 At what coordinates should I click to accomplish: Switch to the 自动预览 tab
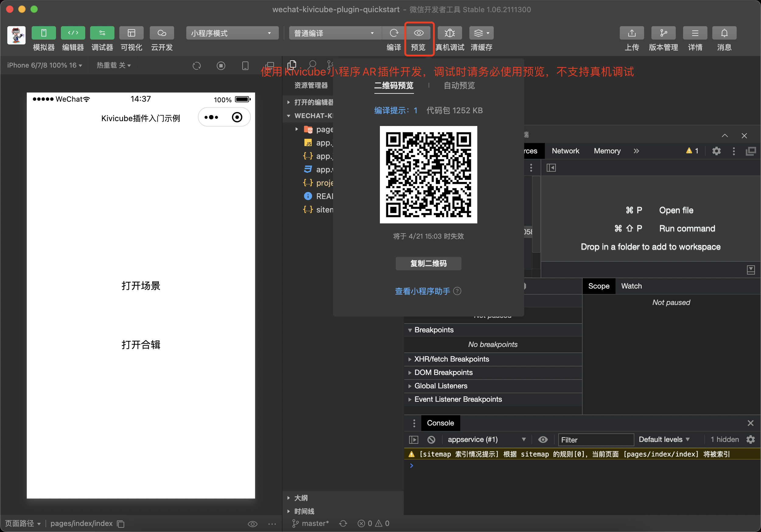(459, 86)
